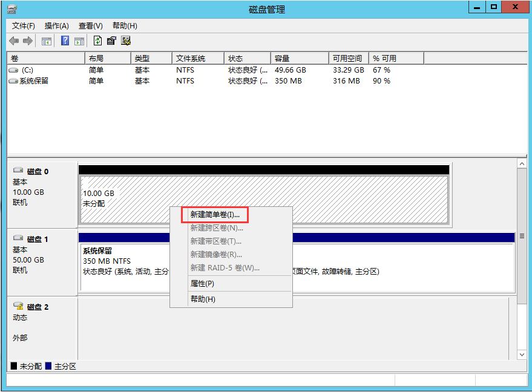The image size is (532, 392).
Task: Open the 文件(F) menu
Action: pyautogui.click(x=24, y=26)
